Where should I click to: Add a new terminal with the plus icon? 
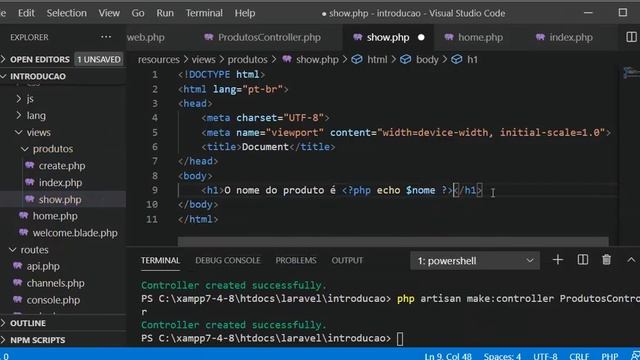[x=558, y=260]
